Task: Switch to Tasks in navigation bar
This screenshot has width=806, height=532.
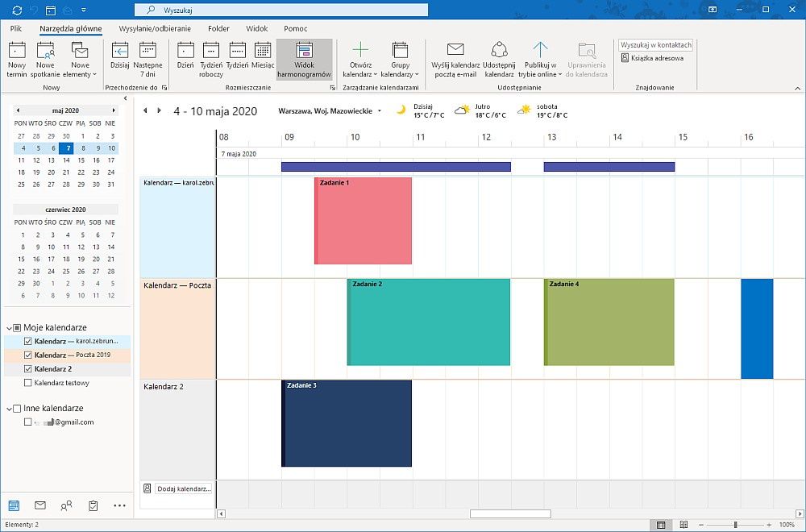Action: tap(93, 505)
